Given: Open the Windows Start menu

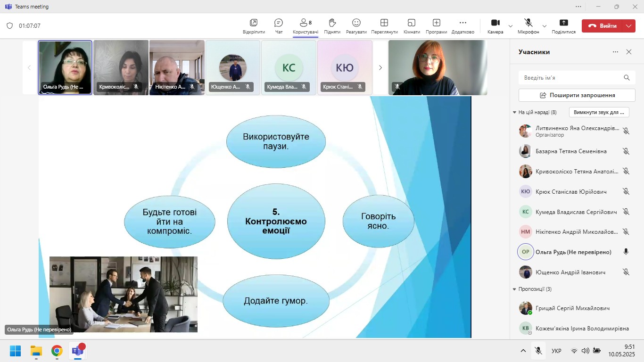Looking at the screenshot, I should [16, 351].
